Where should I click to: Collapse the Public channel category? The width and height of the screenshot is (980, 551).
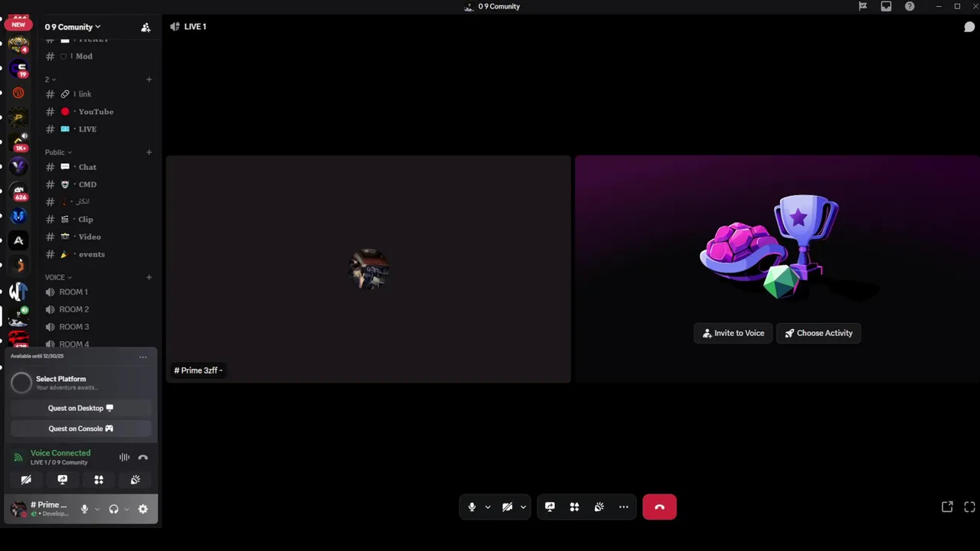58,152
